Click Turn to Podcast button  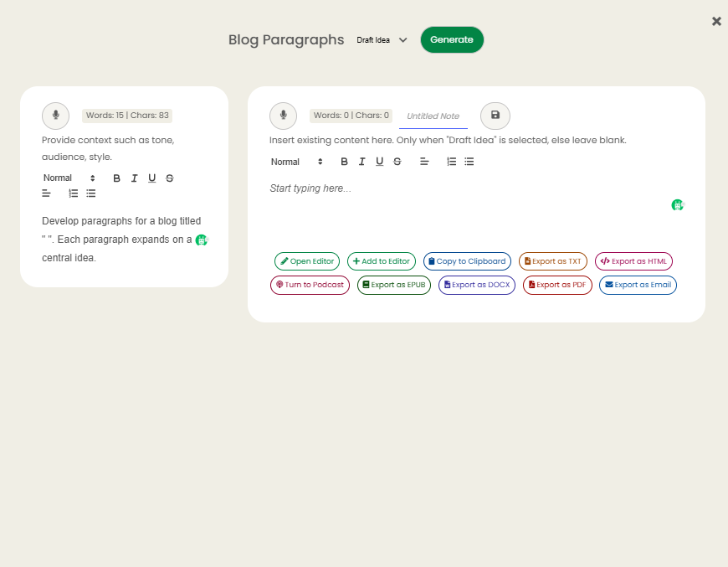pos(310,285)
